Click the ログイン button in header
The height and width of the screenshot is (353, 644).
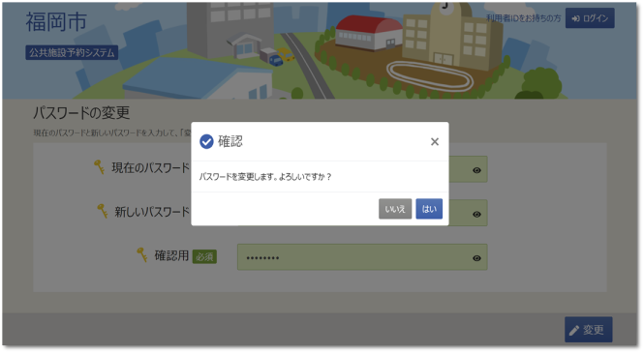pos(590,18)
